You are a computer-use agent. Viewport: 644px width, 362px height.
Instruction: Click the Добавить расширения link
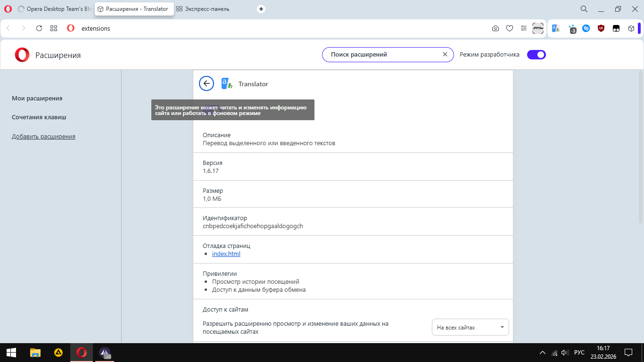pyautogui.click(x=43, y=137)
